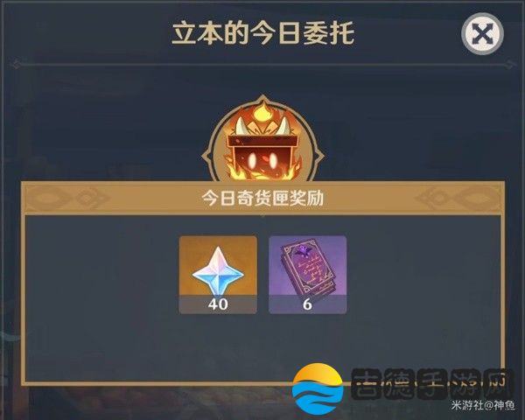Click the quantity 40 under the Primogem
The image size is (525, 420).
218,304
